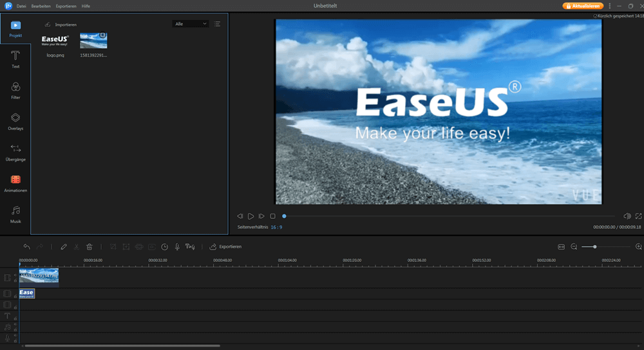Open the media list sort options

click(x=217, y=24)
